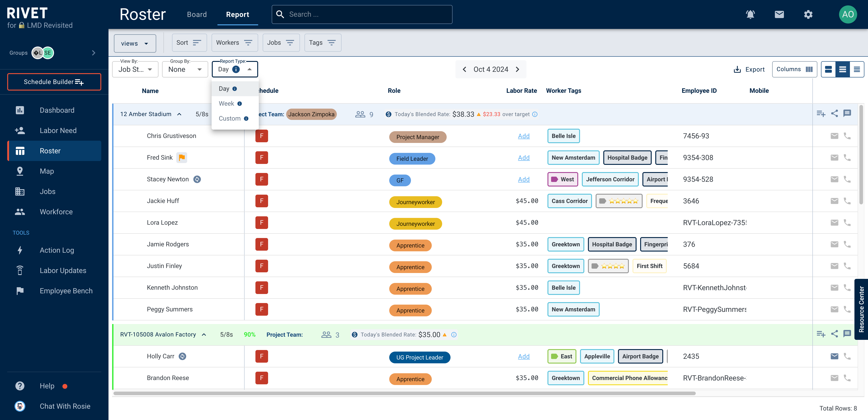This screenshot has height=420, width=868.
Task: Click share icon on 12 Amber Stadium row
Action: (x=834, y=113)
